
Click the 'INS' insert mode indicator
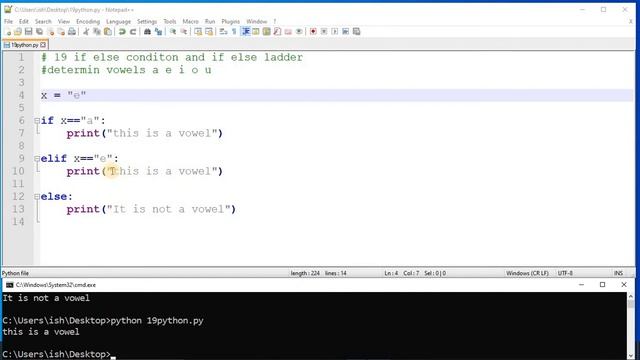(618, 273)
